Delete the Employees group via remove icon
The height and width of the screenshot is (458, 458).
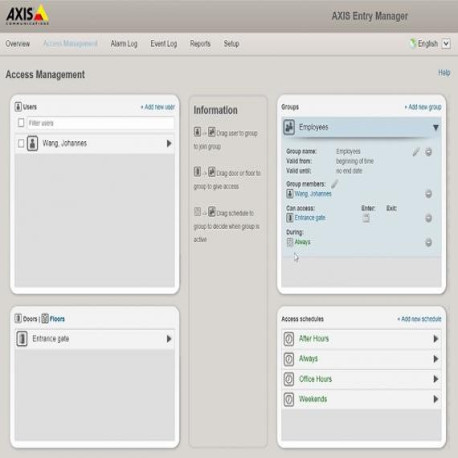click(429, 152)
